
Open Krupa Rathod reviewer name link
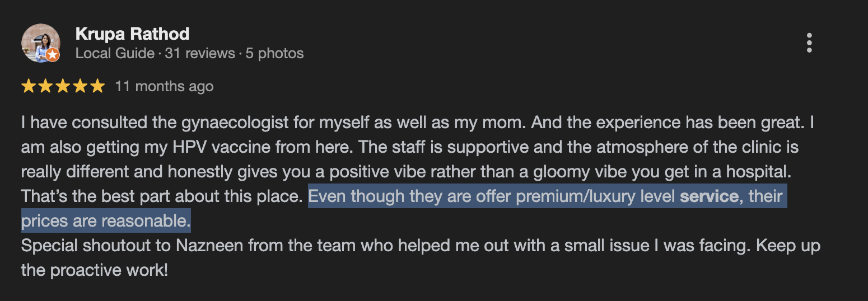pos(132,34)
